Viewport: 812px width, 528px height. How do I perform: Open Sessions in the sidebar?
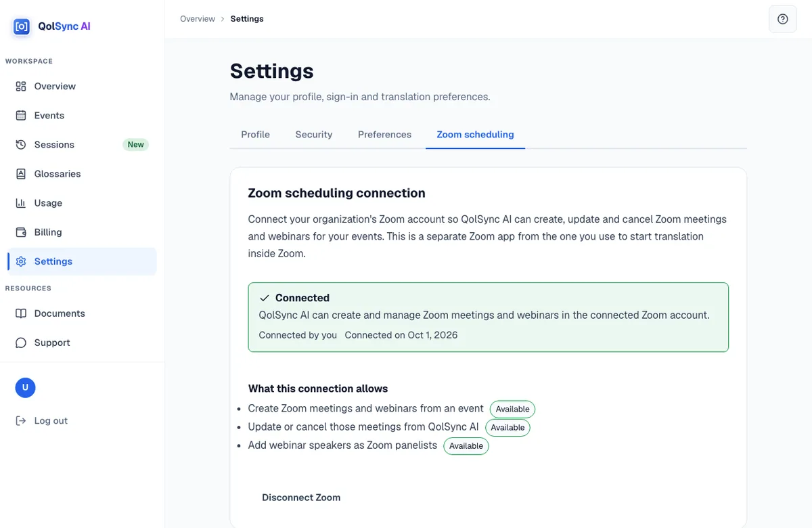click(x=82, y=144)
